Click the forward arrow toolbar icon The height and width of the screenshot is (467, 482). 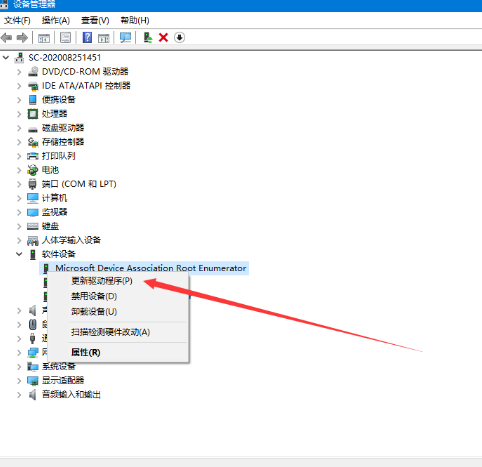(22, 37)
